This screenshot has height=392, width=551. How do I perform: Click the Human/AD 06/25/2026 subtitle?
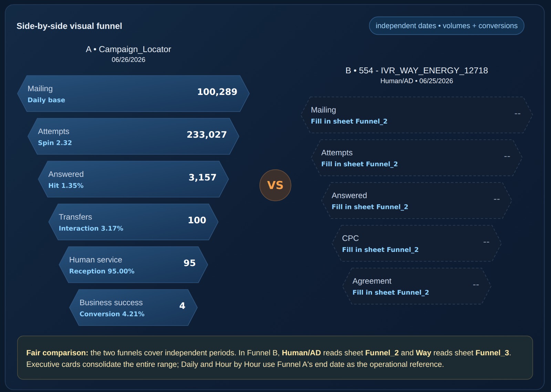point(417,81)
